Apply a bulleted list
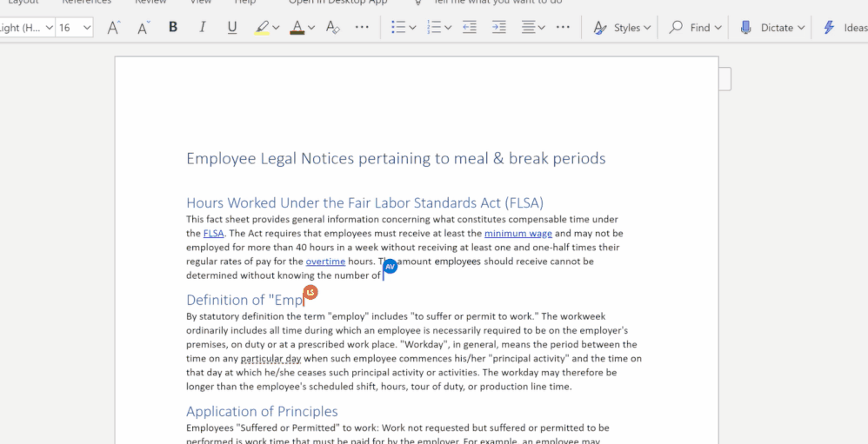 [x=398, y=28]
